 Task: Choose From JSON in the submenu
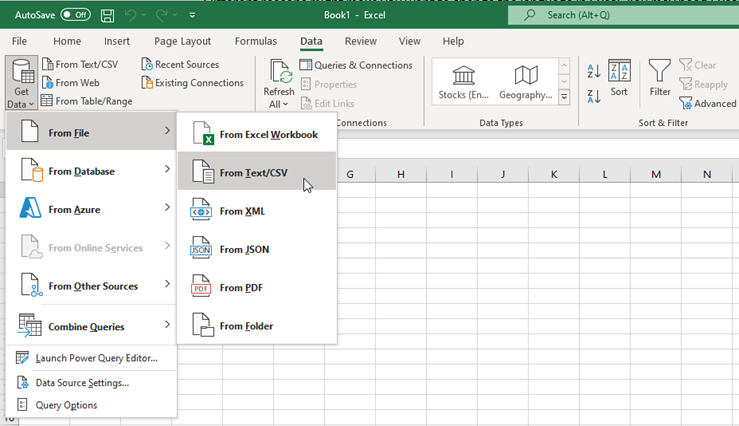pyautogui.click(x=257, y=249)
